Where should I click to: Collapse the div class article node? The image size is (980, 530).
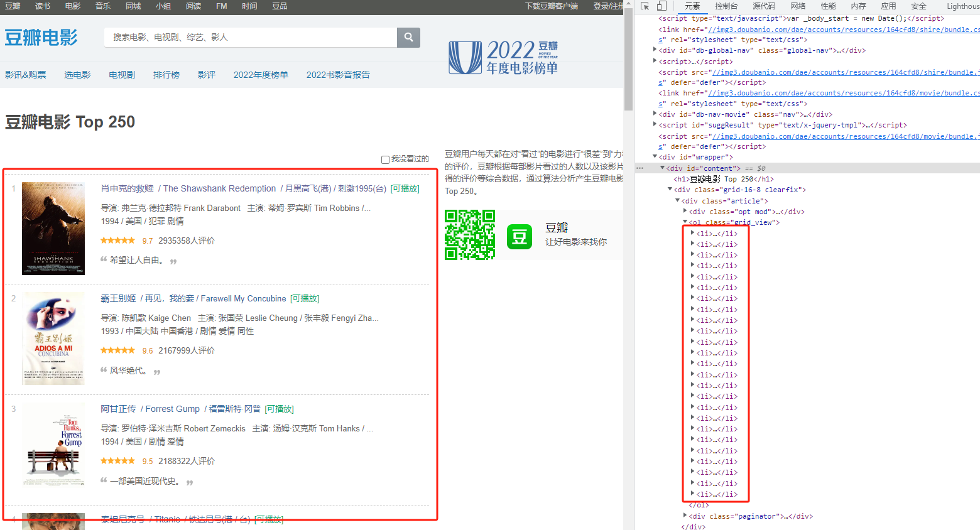678,200
